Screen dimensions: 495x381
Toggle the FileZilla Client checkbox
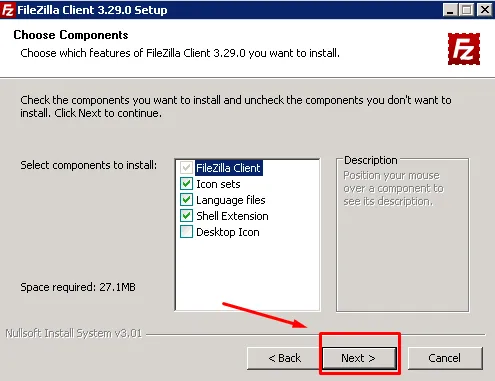pos(186,168)
